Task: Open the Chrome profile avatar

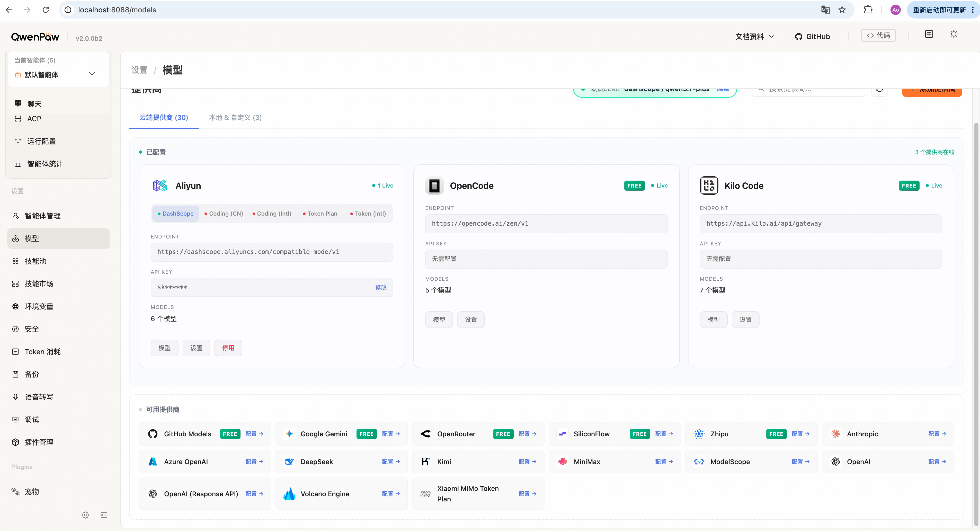Action: [896, 10]
